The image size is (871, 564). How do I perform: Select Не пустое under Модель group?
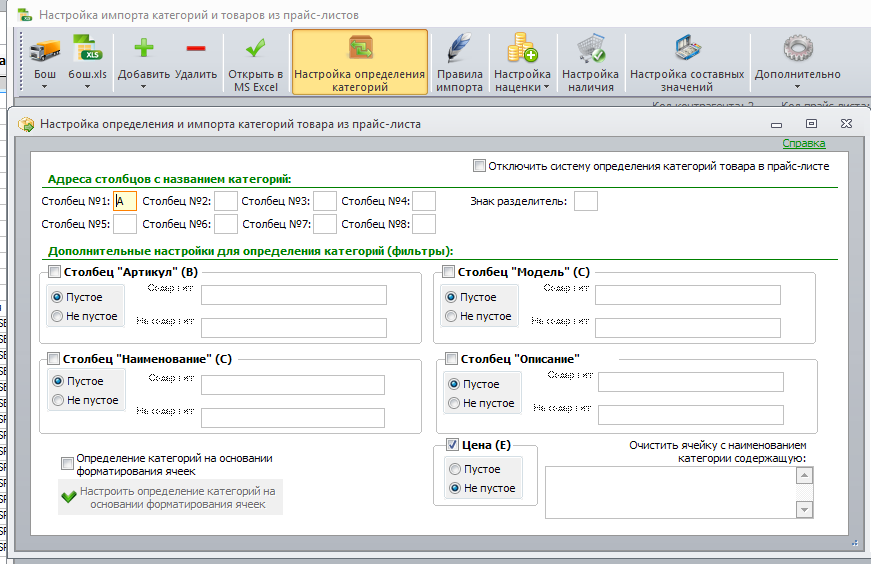[x=451, y=316]
